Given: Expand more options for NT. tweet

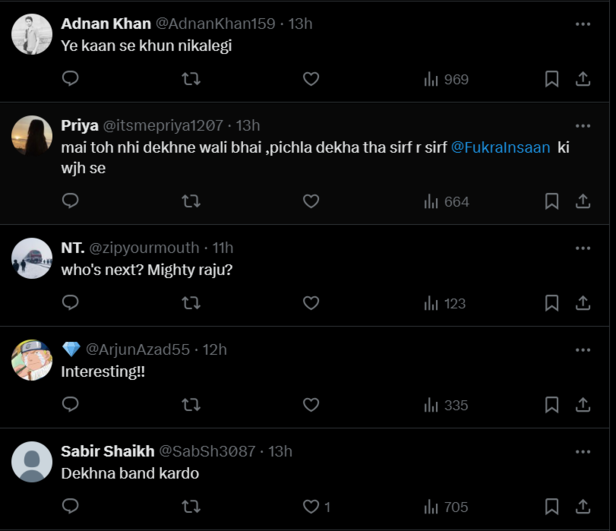Looking at the screenshot, I should (583, 247).
